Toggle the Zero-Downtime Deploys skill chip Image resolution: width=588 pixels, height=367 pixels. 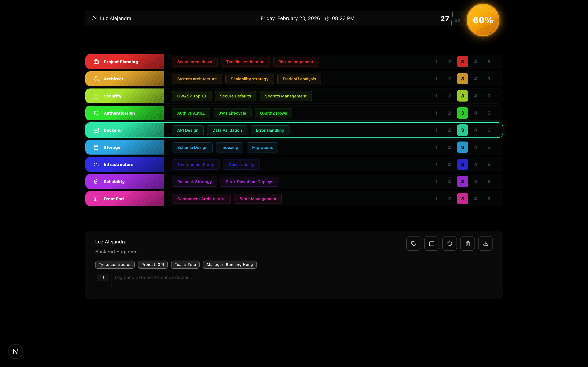(249, 181)
